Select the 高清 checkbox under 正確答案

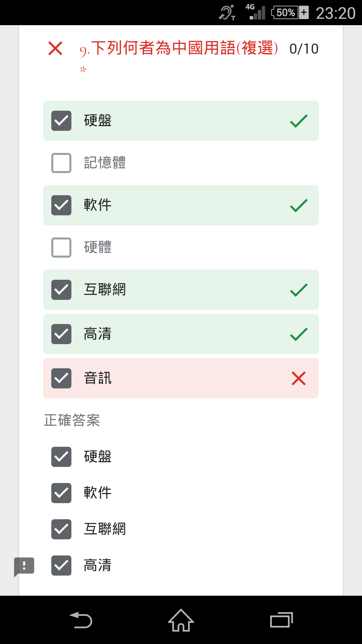coord(61,566)
